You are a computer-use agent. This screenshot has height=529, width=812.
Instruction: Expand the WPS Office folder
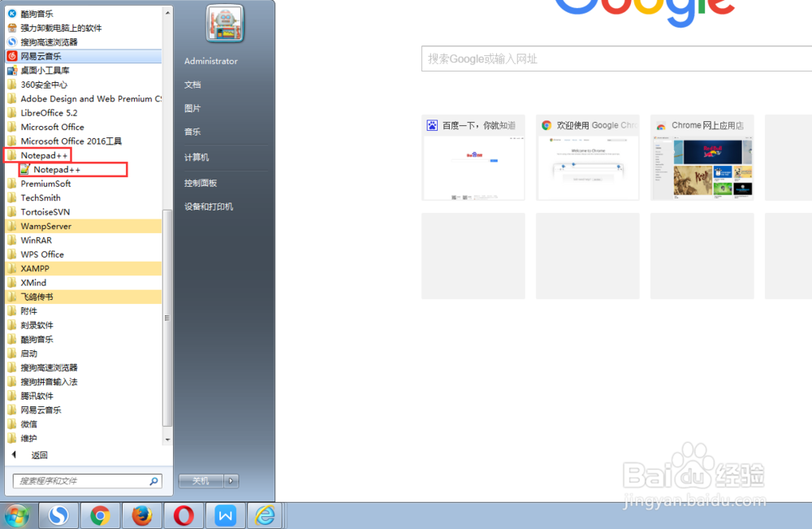pos(83,254)
